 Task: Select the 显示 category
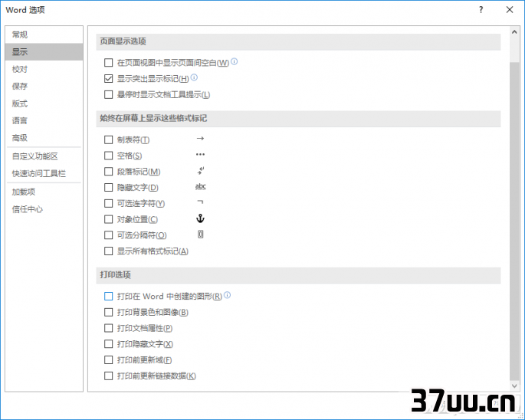(x=44, y=52)
